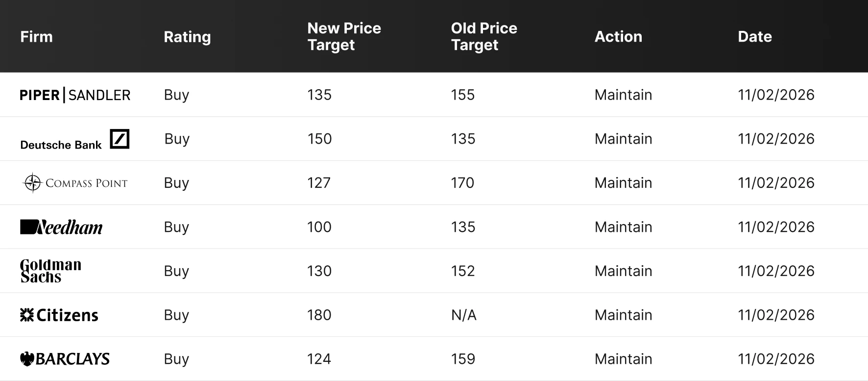This screenshot has width=868, height=381.
Task: Select Piper Sandler's new target 135
Action: 319,95
